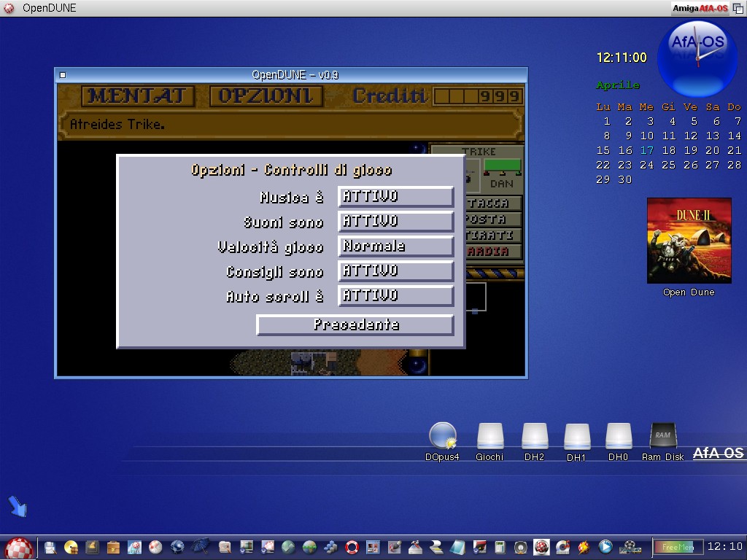The width and height of the screenshot is (747, 560).
Task: Toggle the Auto scroll è setting
Action: [x=395, y=296]
